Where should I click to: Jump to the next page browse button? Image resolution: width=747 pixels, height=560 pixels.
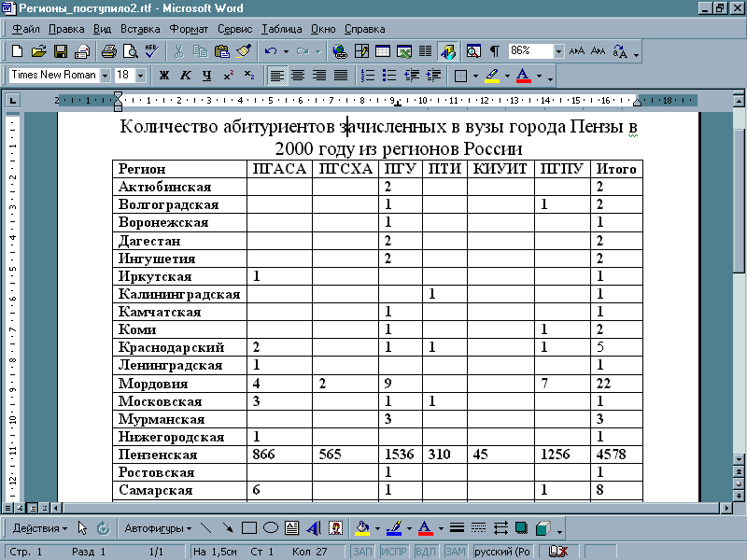tap(739, 497)
